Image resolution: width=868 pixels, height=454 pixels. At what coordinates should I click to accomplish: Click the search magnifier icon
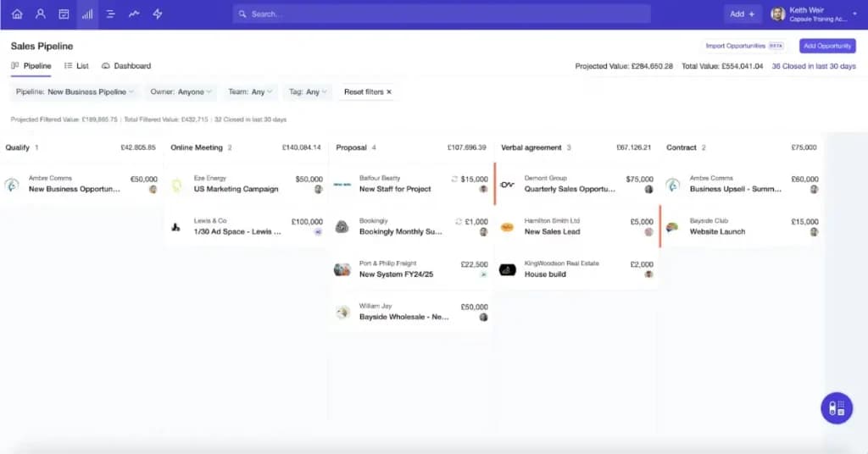[242, 14]
